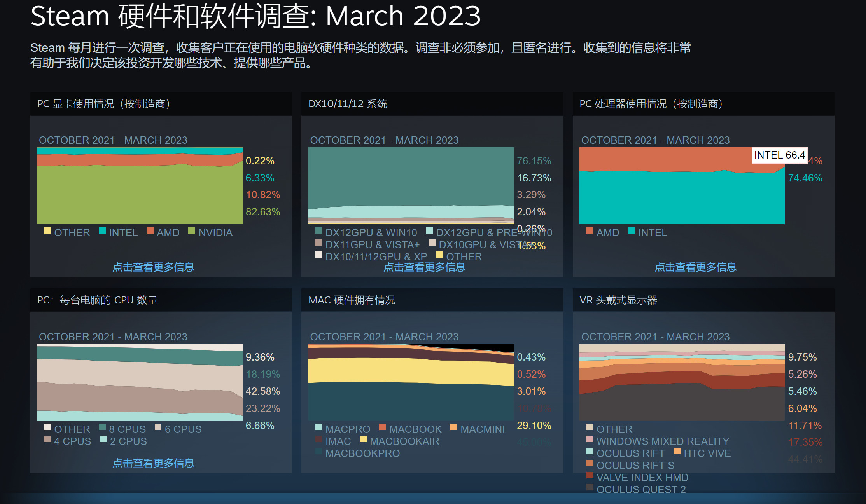Click the IMAC legend swatch
Image resolution: width=866 pixels, height=504 pixels.
pyautogui.click(x=318, y=439)
